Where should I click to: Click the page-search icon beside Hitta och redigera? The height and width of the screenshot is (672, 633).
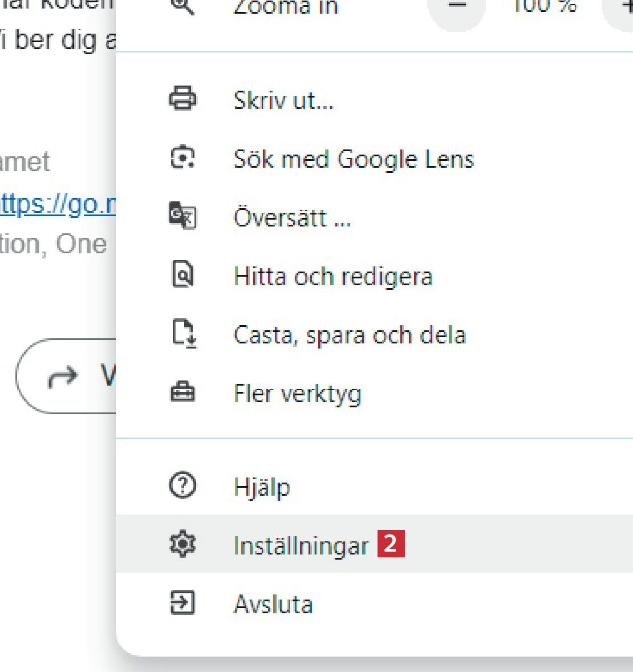point(183,276)
